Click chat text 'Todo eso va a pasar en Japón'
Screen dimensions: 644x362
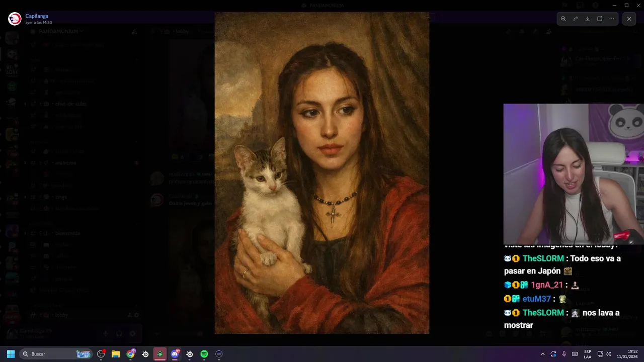click(x=562, y=264)
